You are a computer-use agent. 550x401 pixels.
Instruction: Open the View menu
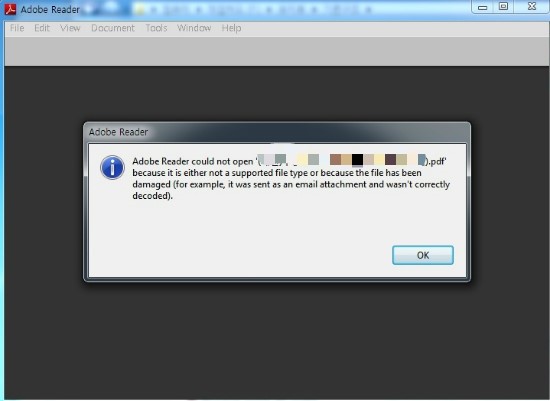(70, 28)
